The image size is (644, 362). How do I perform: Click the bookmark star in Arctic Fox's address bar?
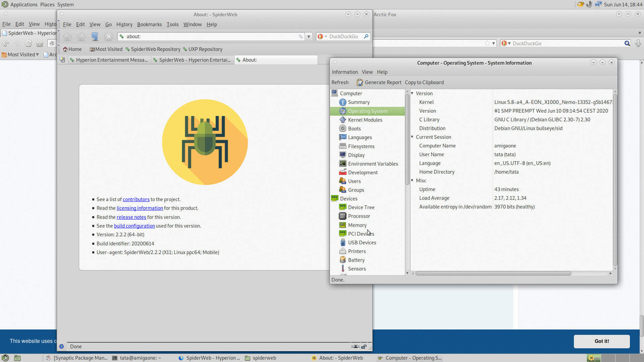click(x=487, y=43)
